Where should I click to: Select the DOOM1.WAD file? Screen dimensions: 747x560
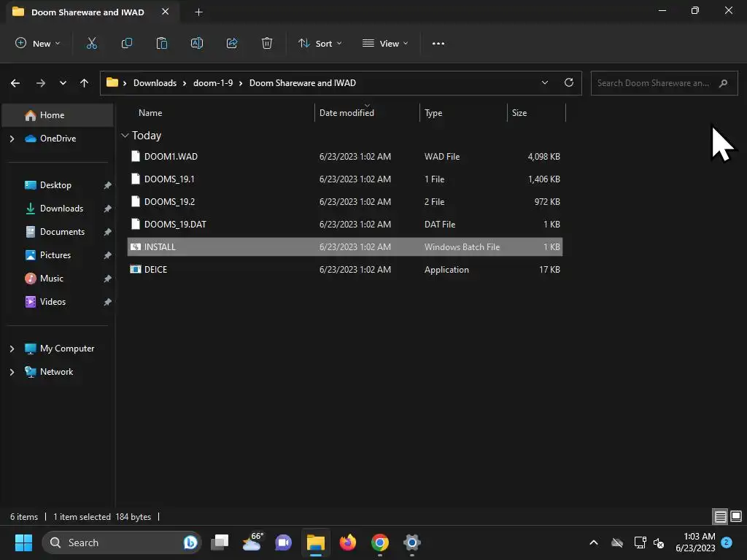pos(345,157)
